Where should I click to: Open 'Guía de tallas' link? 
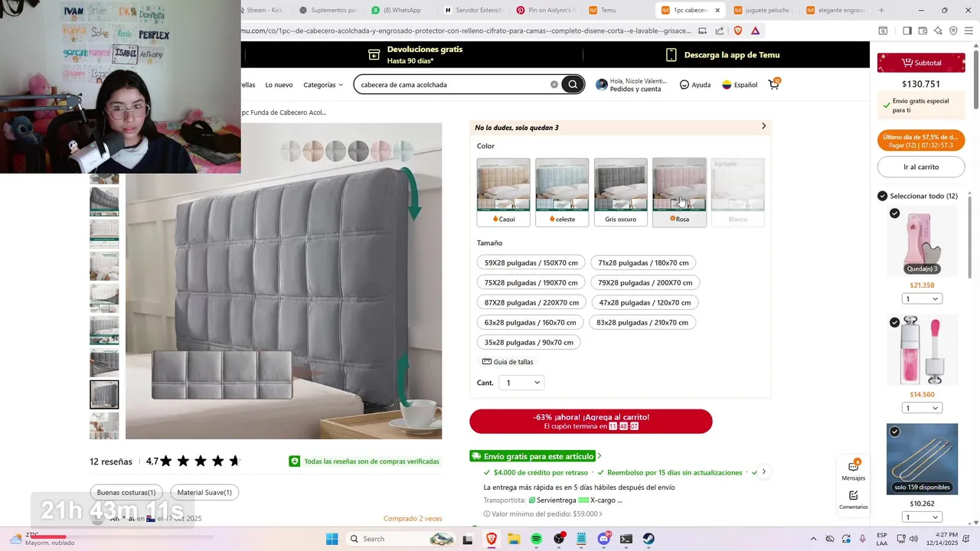pyautogui.click(x=508, y=362)
